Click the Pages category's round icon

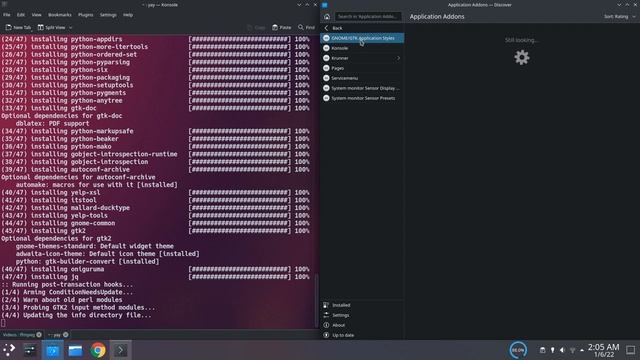(x=326, y=68)
